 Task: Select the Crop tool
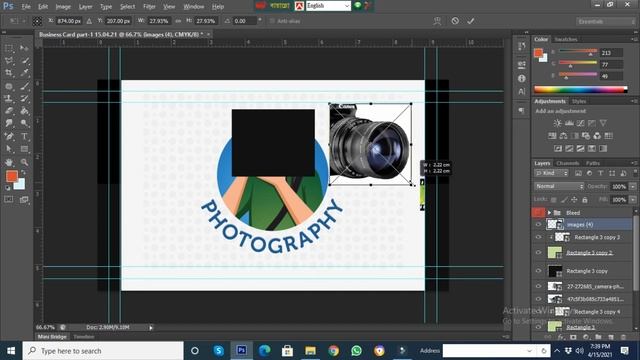(9, 73)
